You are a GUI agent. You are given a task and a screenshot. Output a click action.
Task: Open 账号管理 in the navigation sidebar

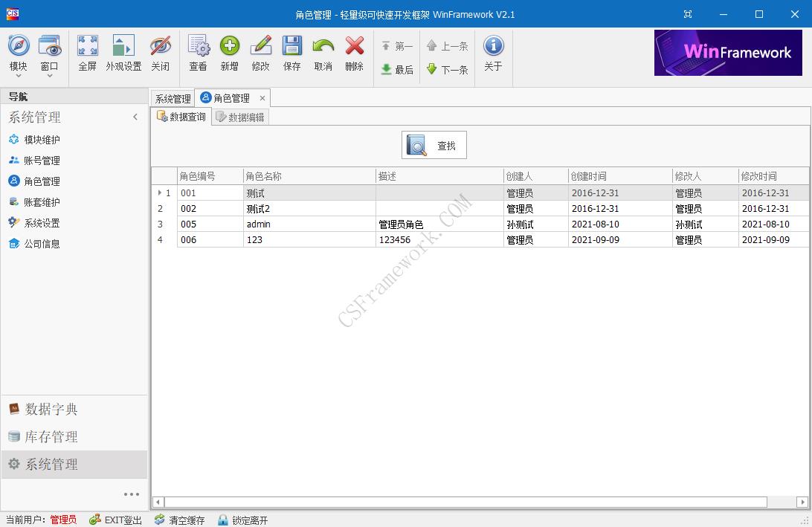point(37,160)
